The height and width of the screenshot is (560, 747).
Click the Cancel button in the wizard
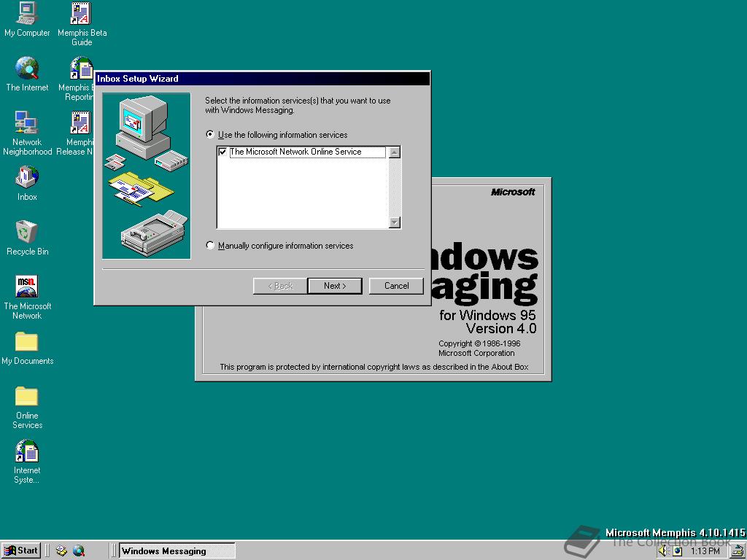point(396,286)
